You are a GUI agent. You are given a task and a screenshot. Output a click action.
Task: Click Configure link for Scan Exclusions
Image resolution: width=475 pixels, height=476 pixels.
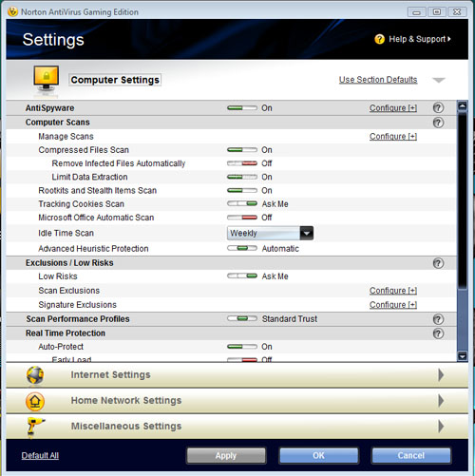393,291
